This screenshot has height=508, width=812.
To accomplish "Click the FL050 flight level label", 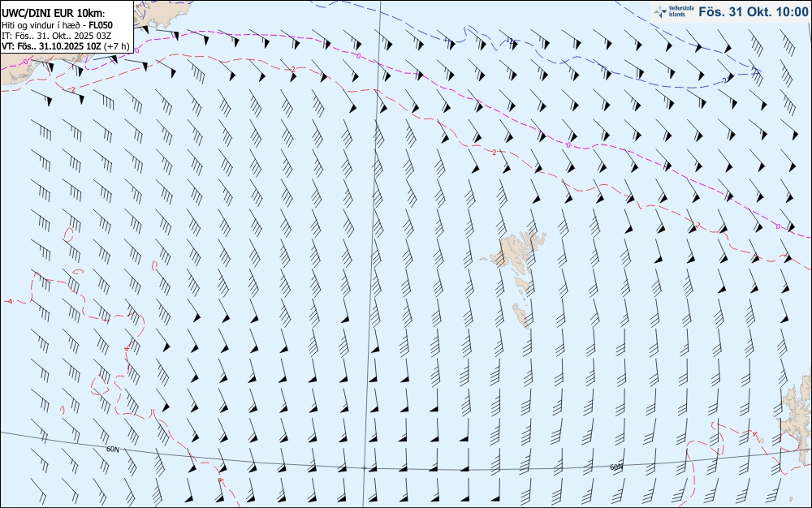I will point(101,25).
